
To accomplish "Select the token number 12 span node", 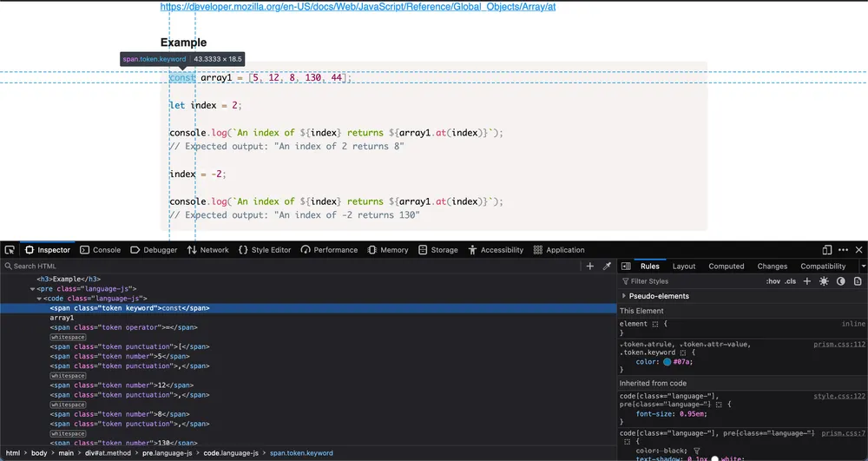I will (x=122, y=385).
